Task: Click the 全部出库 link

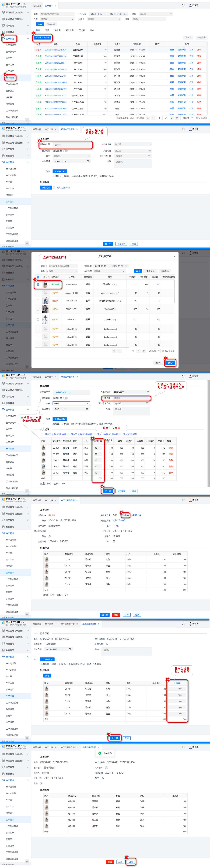Action: (136, 515)
